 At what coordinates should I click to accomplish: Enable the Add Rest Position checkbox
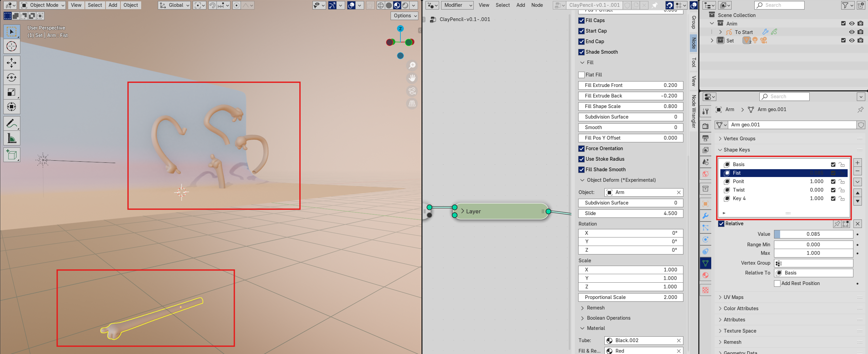click(777, 283)
